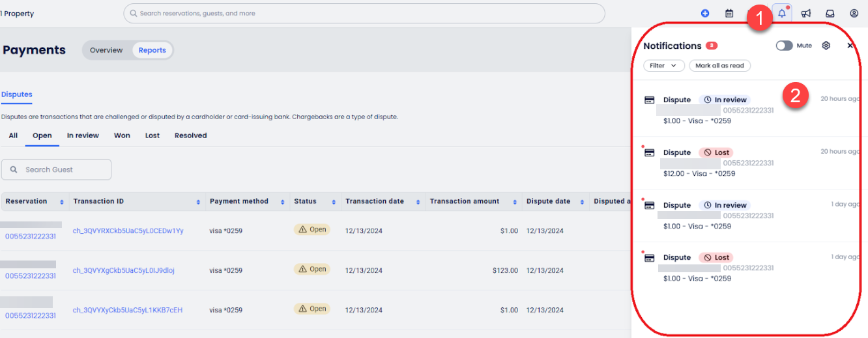This screenshot has width=868, height=338.
Task: Click the Search Guest input field
Action: pyautogui.click(x=56, y=169)
